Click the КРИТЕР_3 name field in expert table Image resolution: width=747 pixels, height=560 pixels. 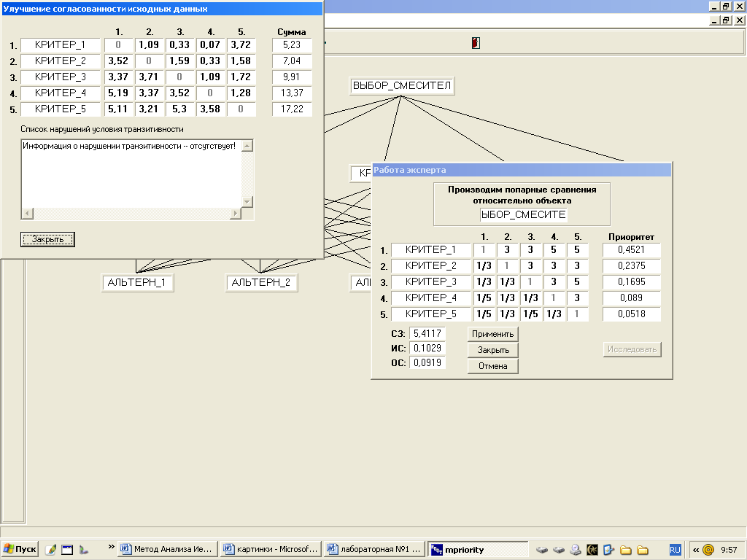(x=431, y=282)
